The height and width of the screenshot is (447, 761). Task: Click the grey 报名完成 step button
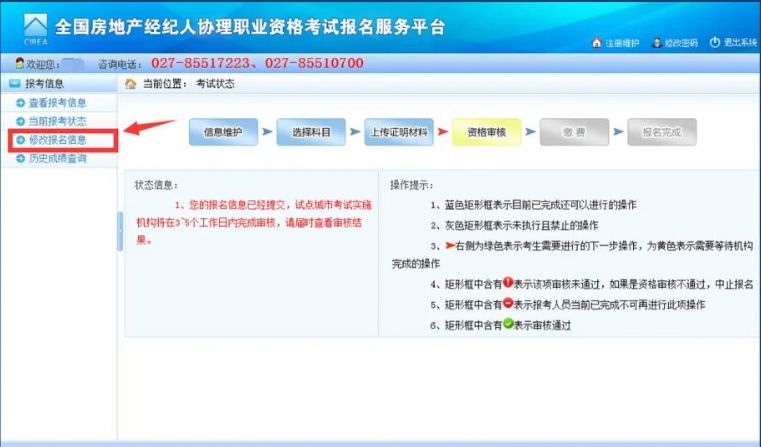pyautogui.click(x=662, y=132)
